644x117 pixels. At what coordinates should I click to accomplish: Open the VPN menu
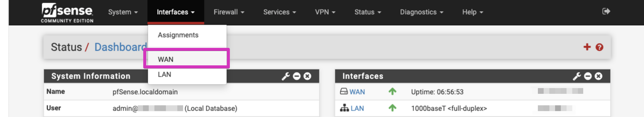[325, 12]
